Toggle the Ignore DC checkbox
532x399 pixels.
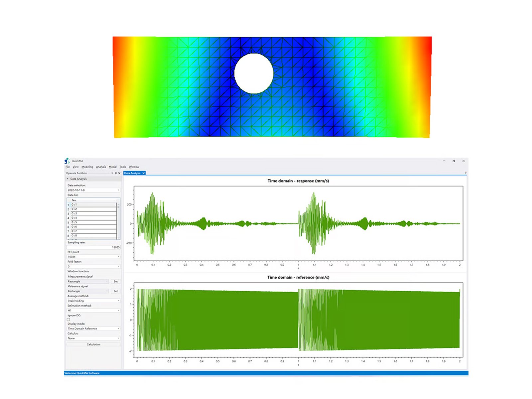(68, 320)
